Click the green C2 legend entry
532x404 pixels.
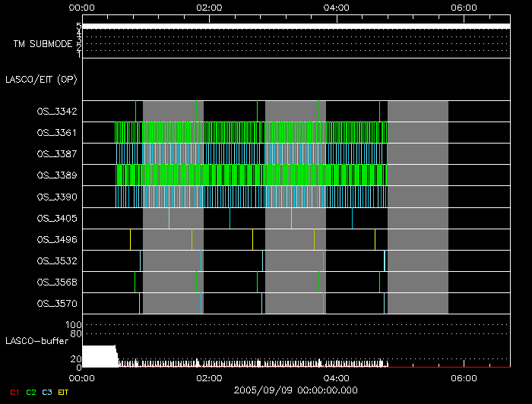[x=31, y=393]
